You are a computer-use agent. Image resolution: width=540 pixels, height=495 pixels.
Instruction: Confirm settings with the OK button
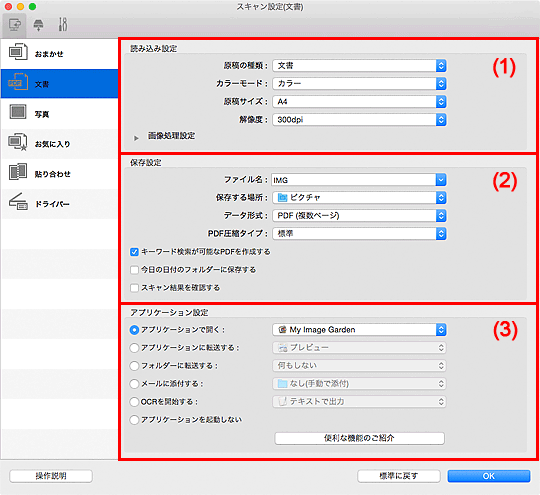489,476
